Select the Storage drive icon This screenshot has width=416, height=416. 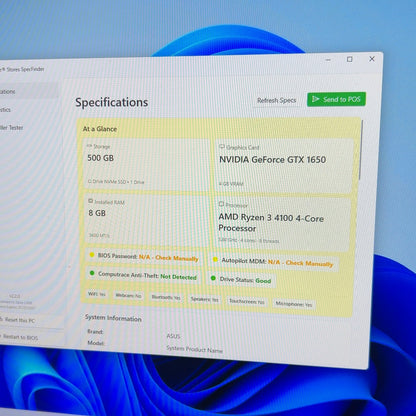pyautogui.click(x=89, y=146)
